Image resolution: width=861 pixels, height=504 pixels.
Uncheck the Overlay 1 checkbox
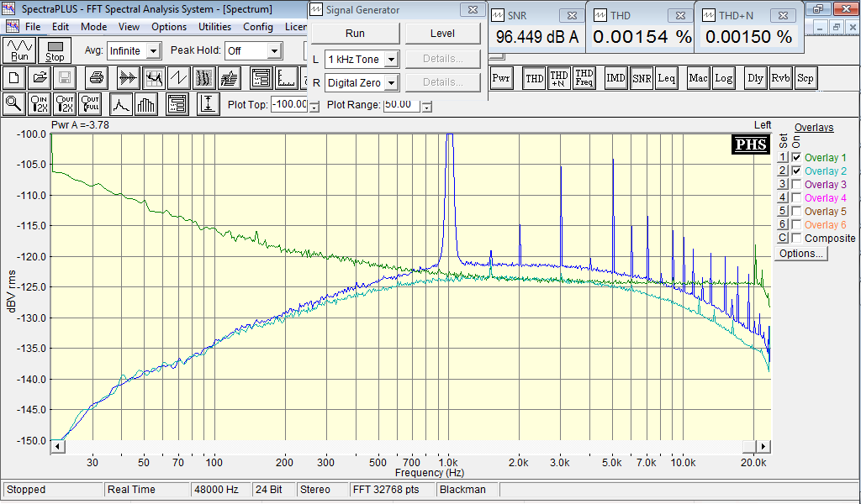pyautogui.click(x=796, y=157)
